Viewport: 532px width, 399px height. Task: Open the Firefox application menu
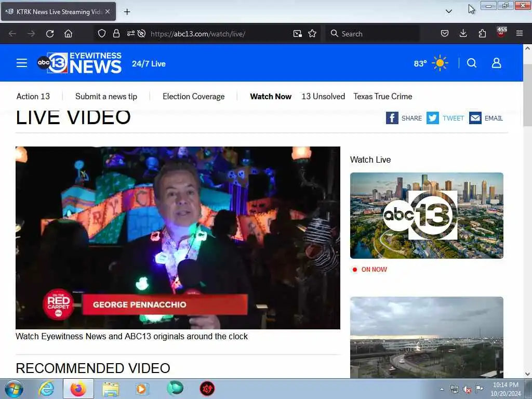(520, 33)
